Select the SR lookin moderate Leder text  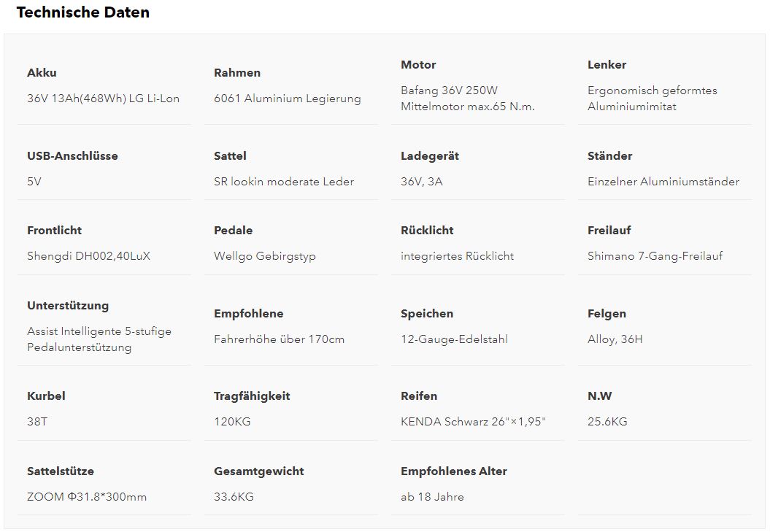point(284,182)
